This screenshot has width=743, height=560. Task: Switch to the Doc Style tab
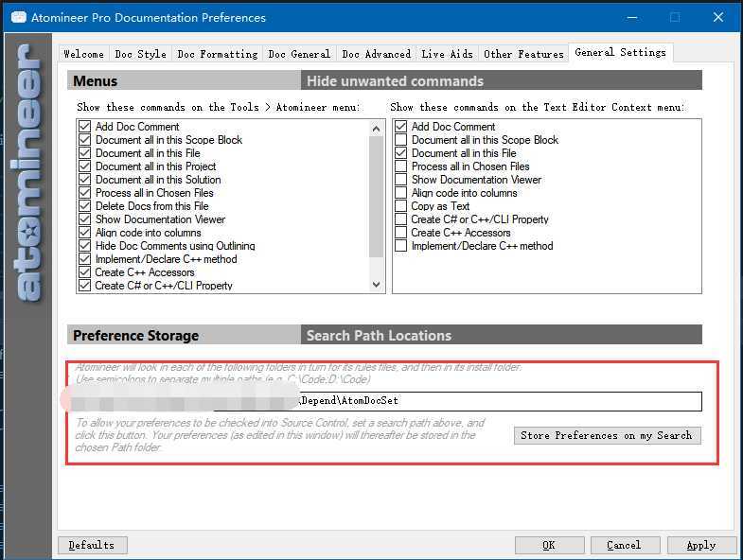pos(141,54)
